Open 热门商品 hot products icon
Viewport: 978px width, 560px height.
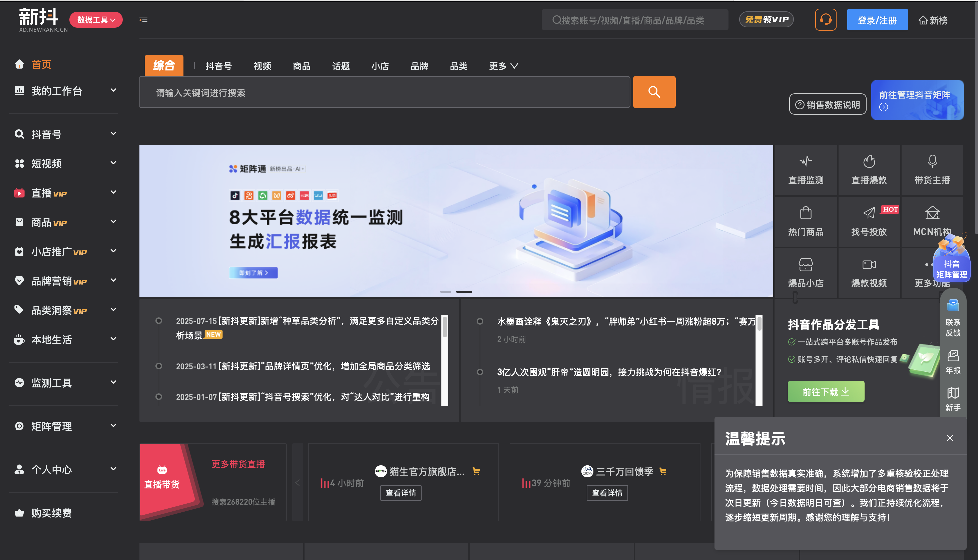806,221
